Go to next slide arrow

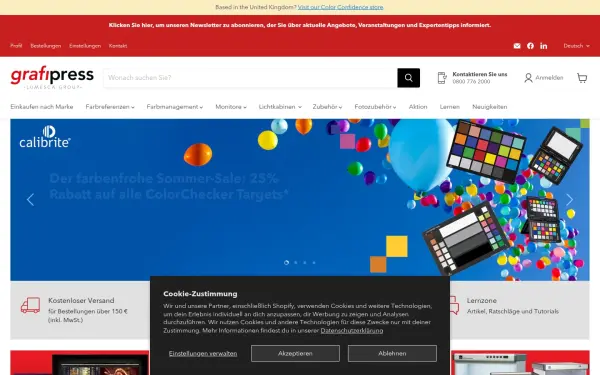tap(569, 199)
